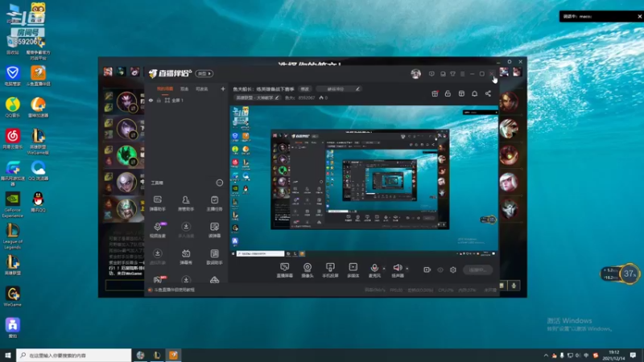644x362 pixels.
Task: Show hidden icons in the system tray
Action: tap(546, 356)
